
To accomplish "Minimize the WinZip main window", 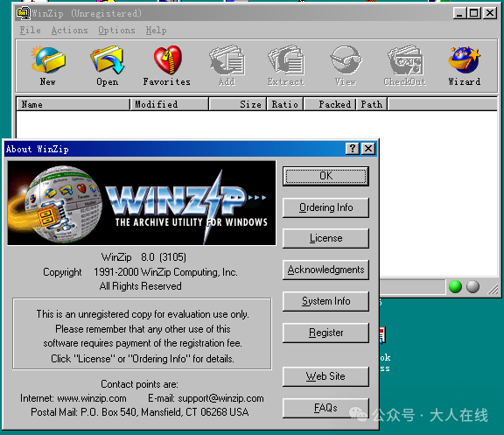I will coord(459,13).
